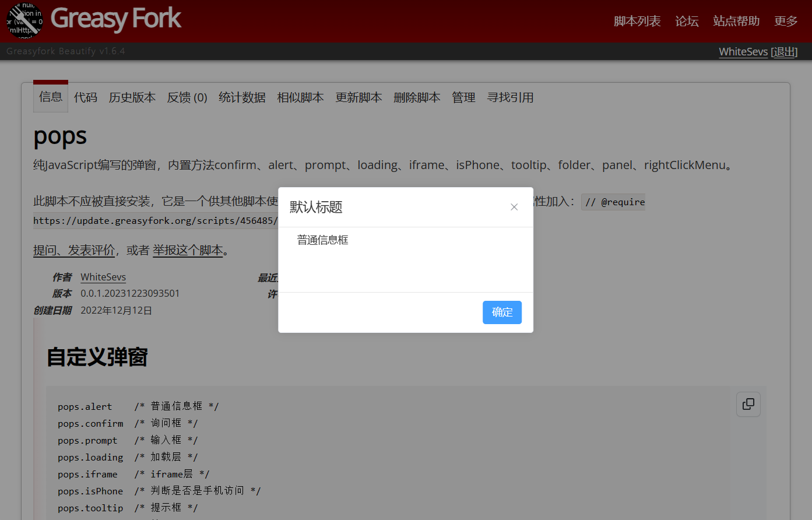The height and width of the screenshot is (520, 812).
Task: Open the 相似脚本 tab
Action: tap(300, 97)
